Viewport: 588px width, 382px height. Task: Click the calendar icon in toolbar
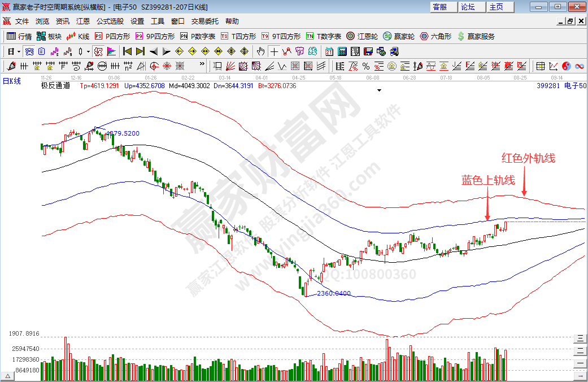click(329, 51)
